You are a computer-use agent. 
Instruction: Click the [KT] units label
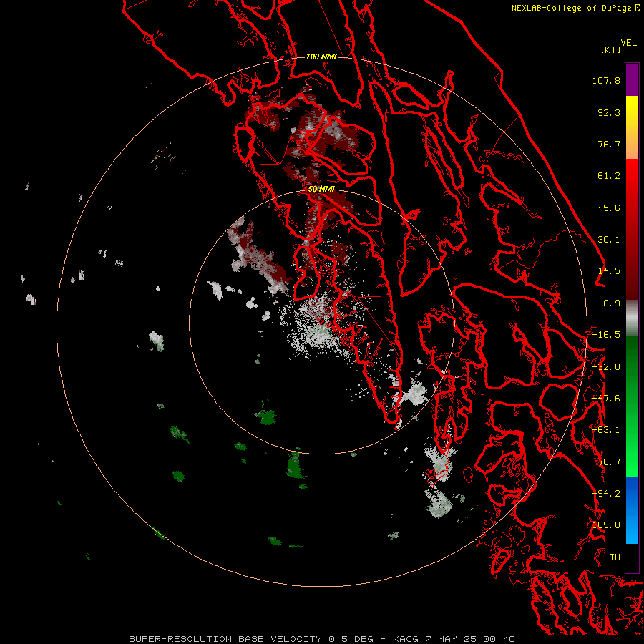611,49
